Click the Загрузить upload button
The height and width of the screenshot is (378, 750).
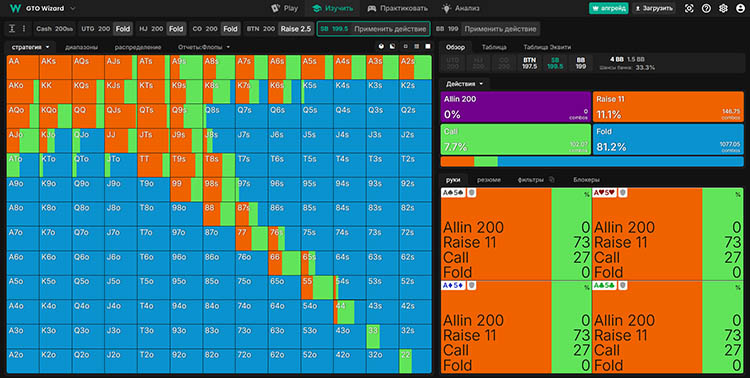(654, 8)
